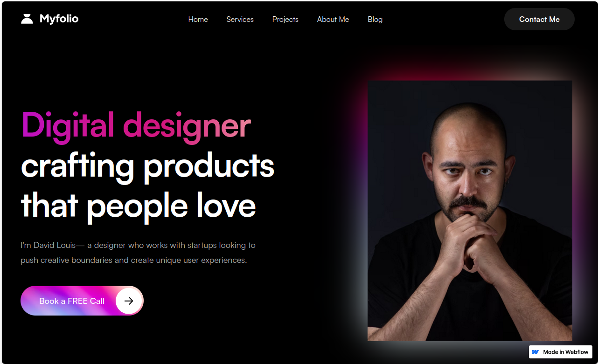Viewport: 598px width, 364px height.
Task: Open the Made in Webflow badge text
Action: (566, 352)
